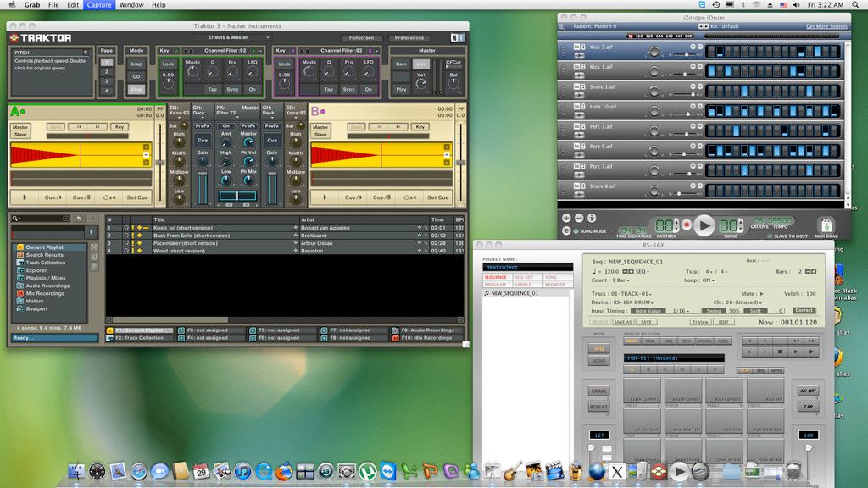Open the File menu
Image resolution: width=868 pixels, height=488 pixels.
point(53,5)
